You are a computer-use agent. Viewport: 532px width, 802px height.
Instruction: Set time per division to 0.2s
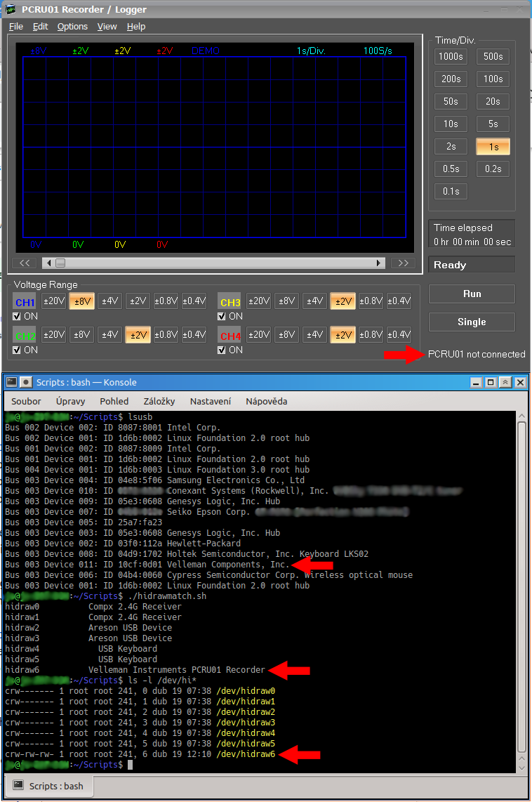click(x=493, y=169)
